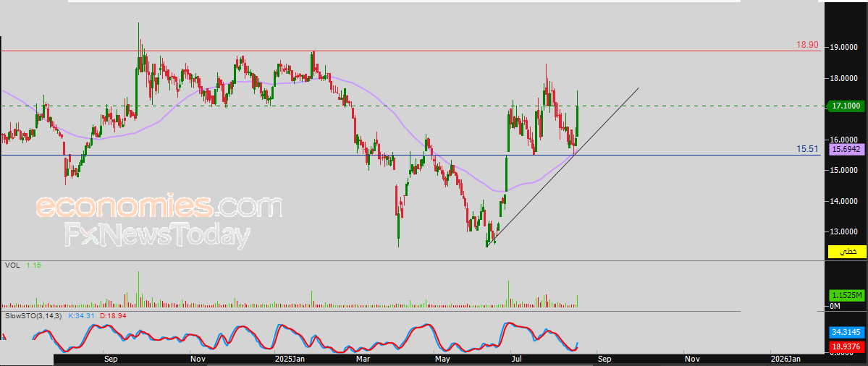
Task: Click the 2026Jan time axis label
Action: (x=786, y=359)
